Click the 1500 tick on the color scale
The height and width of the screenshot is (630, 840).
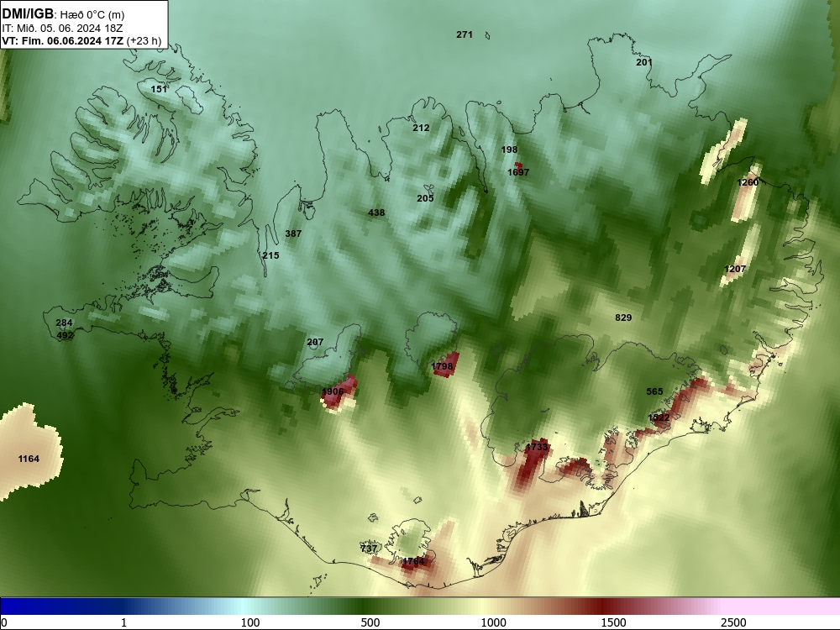tap(613, 622)
